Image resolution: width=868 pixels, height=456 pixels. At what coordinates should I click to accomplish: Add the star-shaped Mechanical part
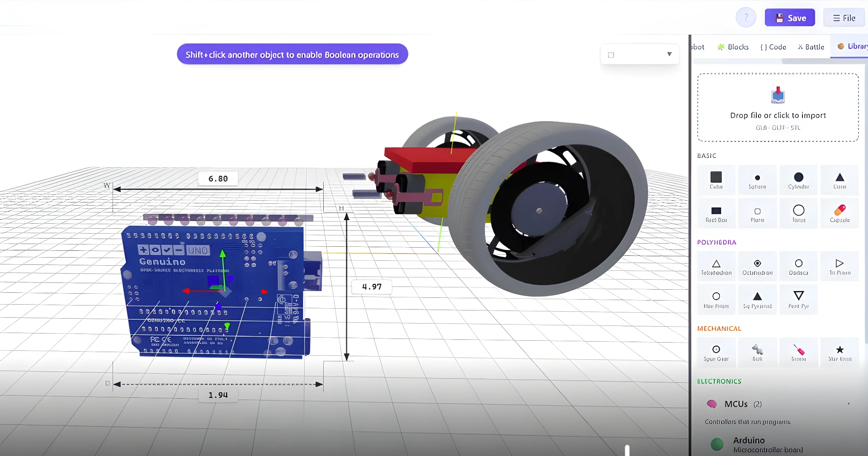(x=840, y=353)
